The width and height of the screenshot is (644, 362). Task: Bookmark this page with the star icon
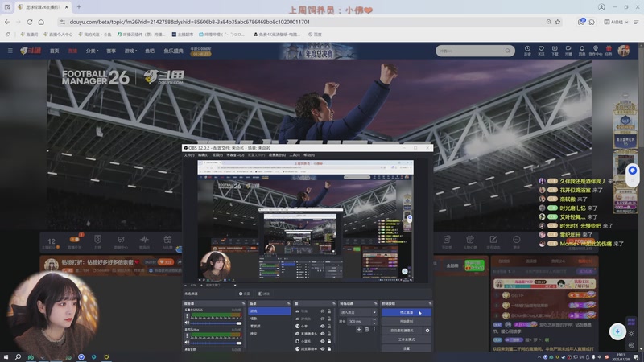558,22
